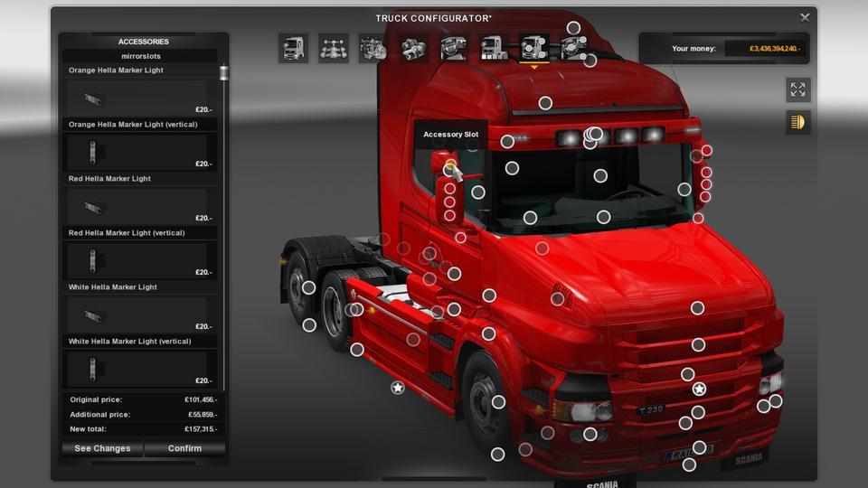
Task: Select the paint job icon
Action: tap(493, 48)
